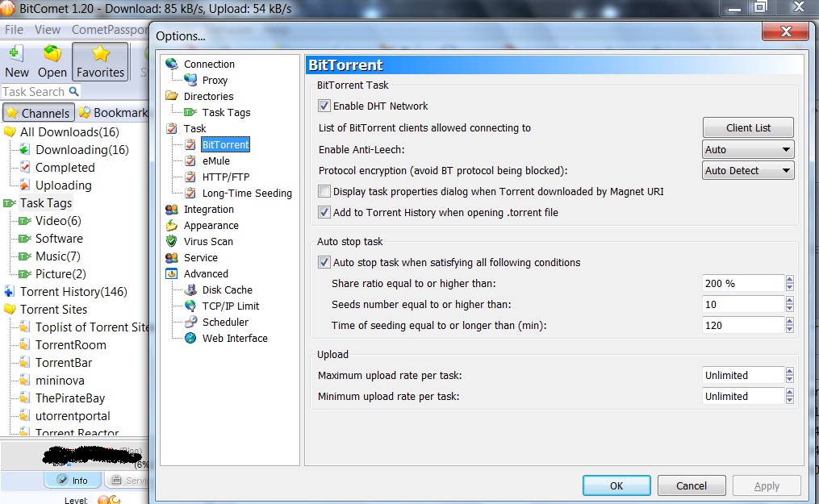Select BitTorrent in the Options tree
Screen dimensions: 819x504
pos(226,144)
